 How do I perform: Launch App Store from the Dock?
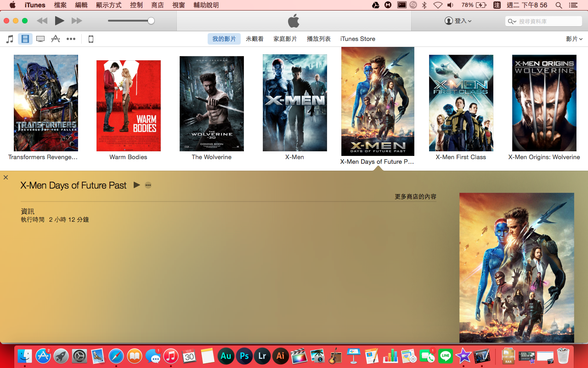pos(43,356)
